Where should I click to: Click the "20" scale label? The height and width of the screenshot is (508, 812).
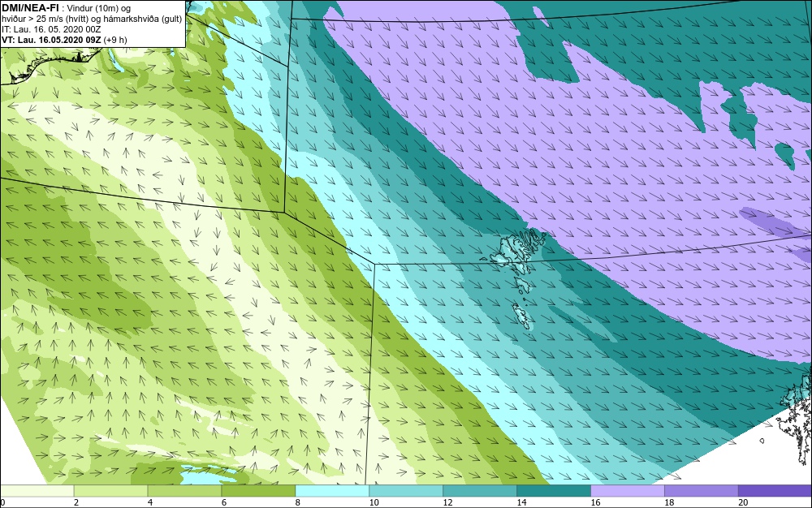pos(743,502)
